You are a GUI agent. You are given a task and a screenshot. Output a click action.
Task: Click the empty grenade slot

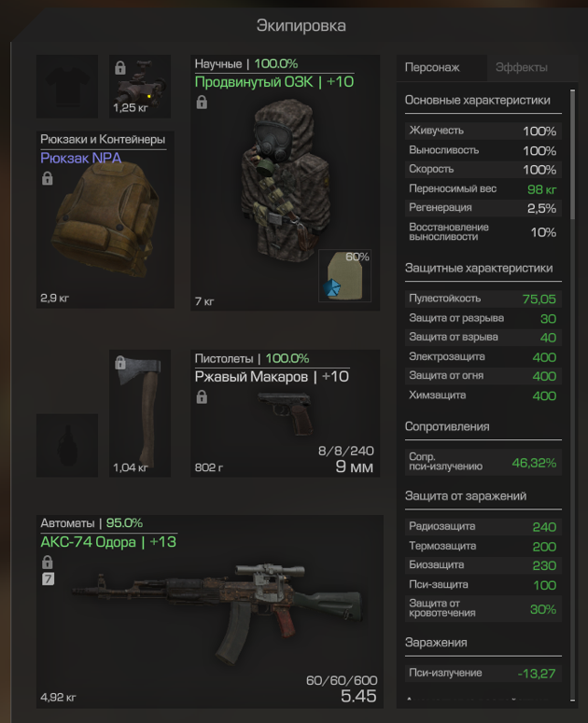pos(67,445)
